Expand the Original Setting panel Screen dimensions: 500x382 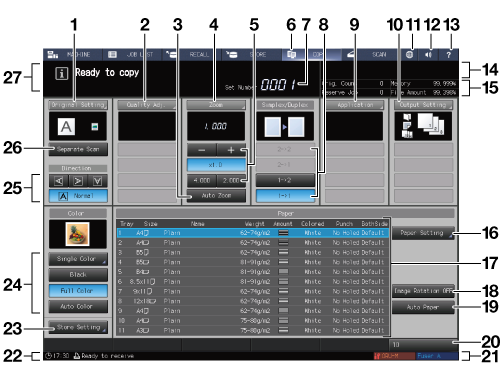(78, 105)
